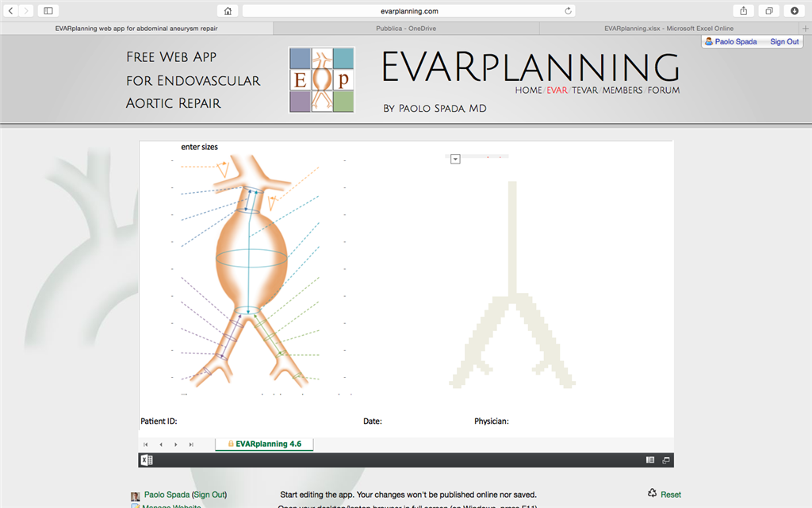812x508 pixels.
Task: Click the next sheet navigation arrow
Action: [175, 444]
